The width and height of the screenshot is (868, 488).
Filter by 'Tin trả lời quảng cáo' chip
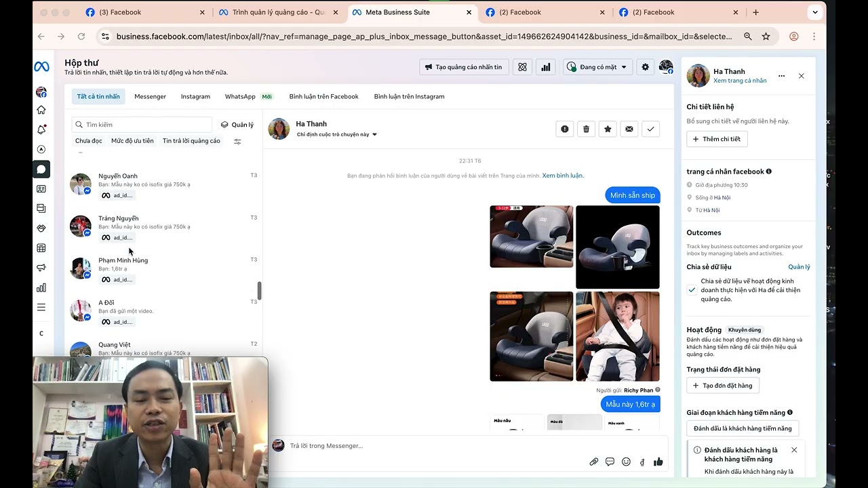coord(191,141)
